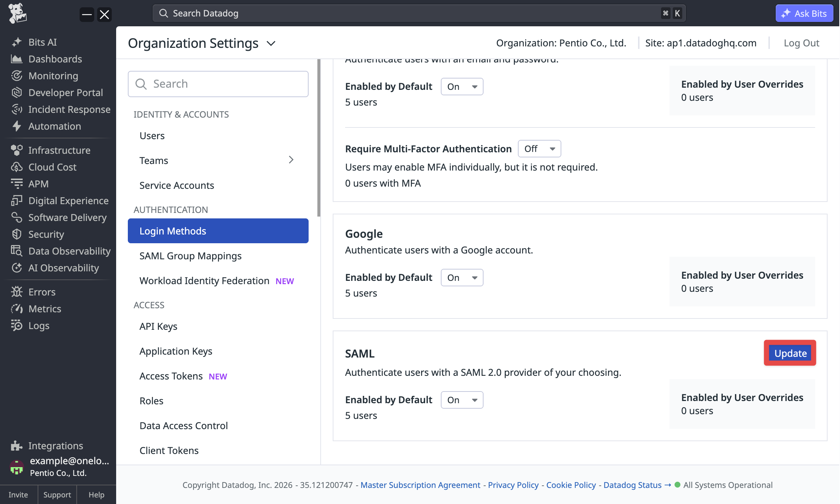Click "0 users with MFA" text
840x504 pixels.
(x=383, y=183)
